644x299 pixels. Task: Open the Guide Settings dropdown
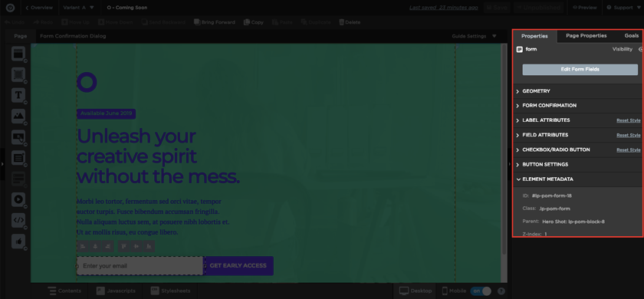click(x=475, y=36)
